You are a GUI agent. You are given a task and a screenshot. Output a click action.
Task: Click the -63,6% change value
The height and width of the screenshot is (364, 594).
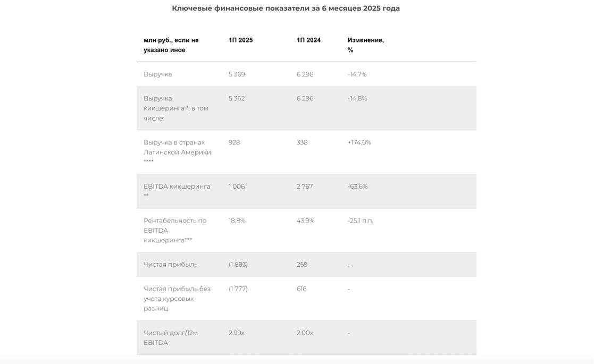pyautogui.click(x=357, y=187)
